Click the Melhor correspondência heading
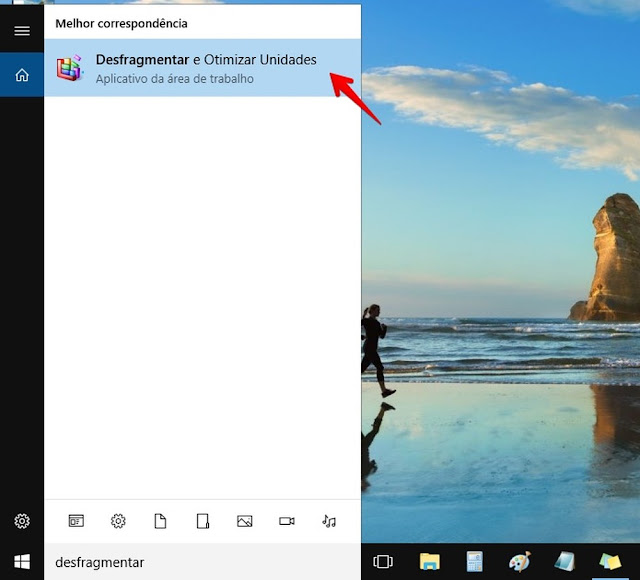The image size is (640, 580). (x=121, y=24)
